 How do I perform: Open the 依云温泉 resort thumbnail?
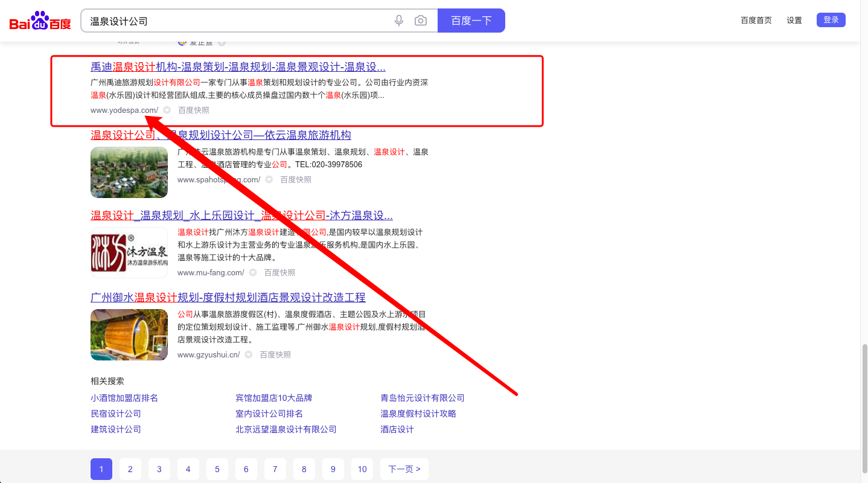click(x=129, y=173)
